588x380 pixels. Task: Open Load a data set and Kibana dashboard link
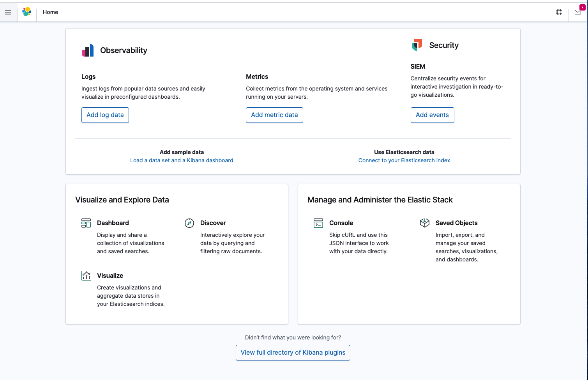(x=182, y=160)
